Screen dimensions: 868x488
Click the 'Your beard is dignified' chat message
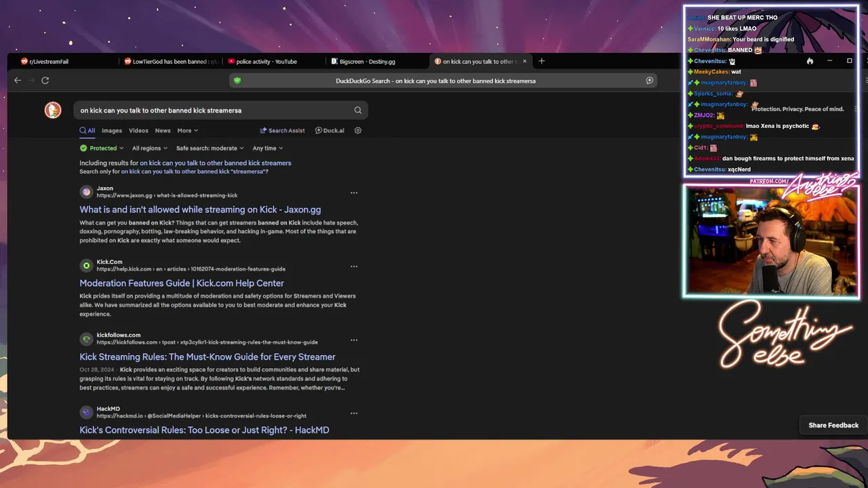741,39
